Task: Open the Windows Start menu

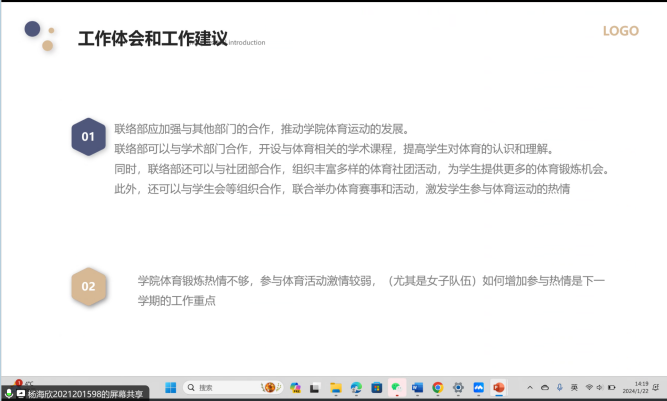Action: pos(169,387)
